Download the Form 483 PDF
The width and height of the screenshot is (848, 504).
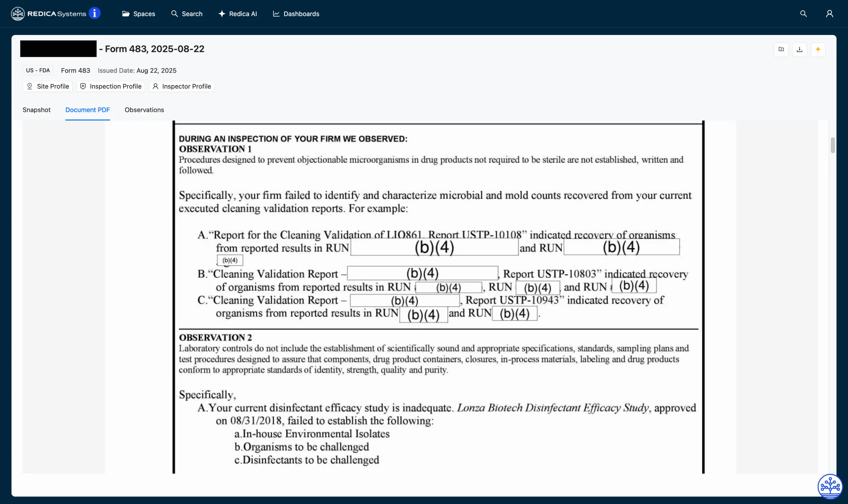click(800, 49)
